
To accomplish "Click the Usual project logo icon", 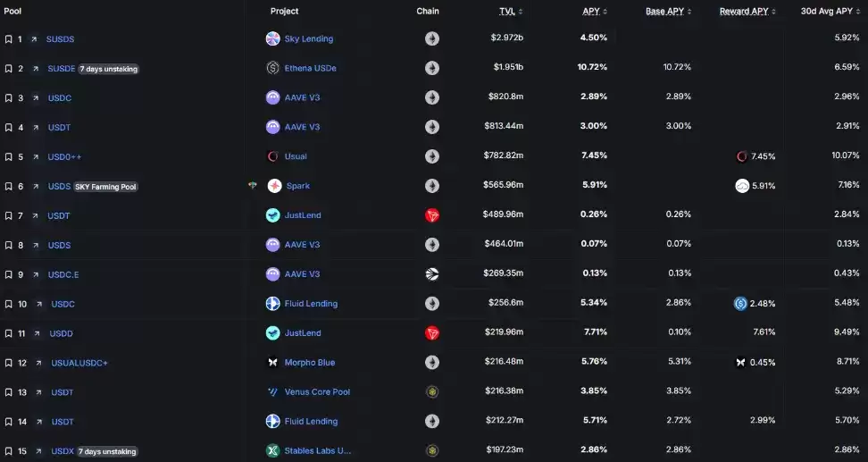I will pos(273,156).
